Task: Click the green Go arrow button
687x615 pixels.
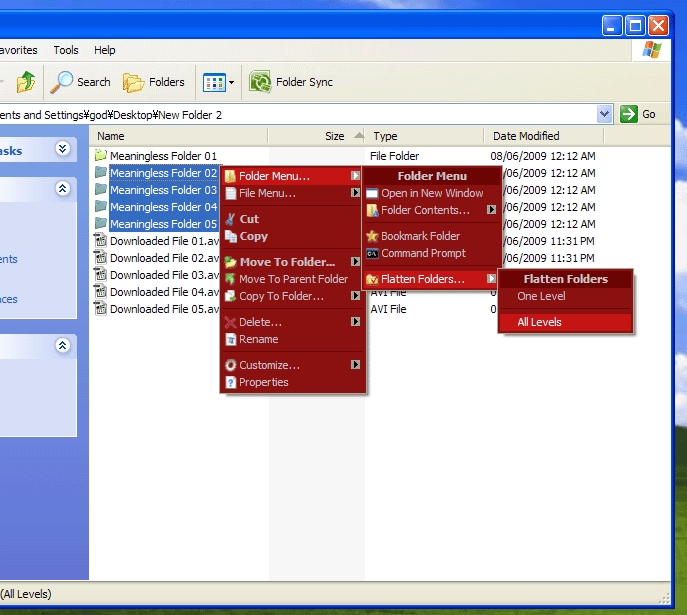Action: click(x=629, y=114)
